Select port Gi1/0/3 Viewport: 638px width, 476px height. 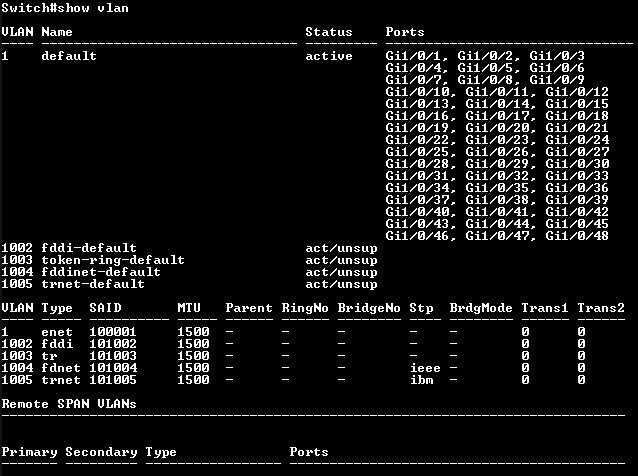tap(557, 56)
